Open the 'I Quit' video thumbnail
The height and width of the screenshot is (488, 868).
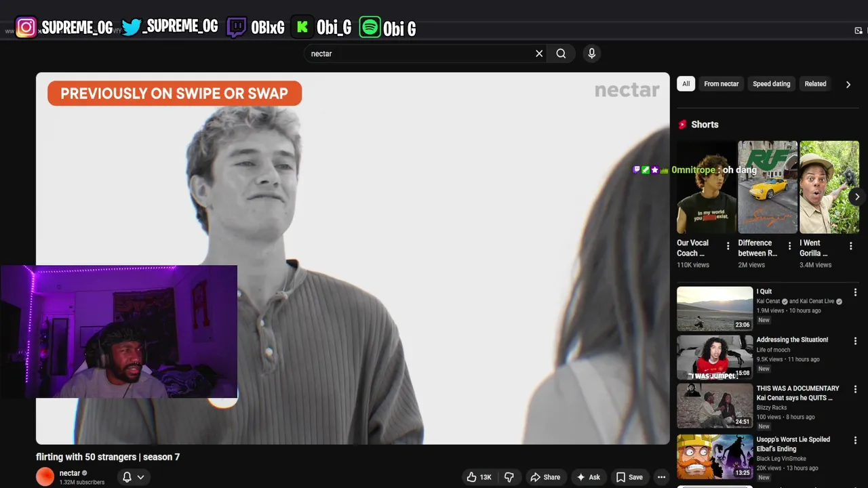[715, 308]
